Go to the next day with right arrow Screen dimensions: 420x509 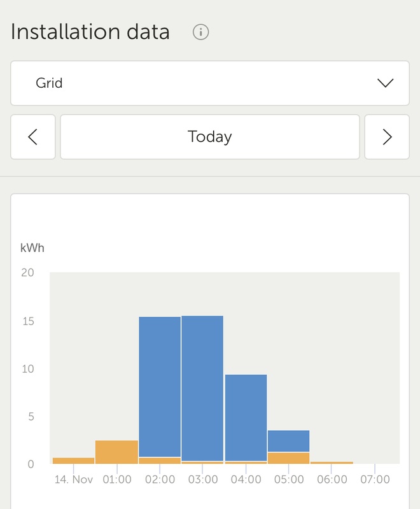(x=387, y=137)
